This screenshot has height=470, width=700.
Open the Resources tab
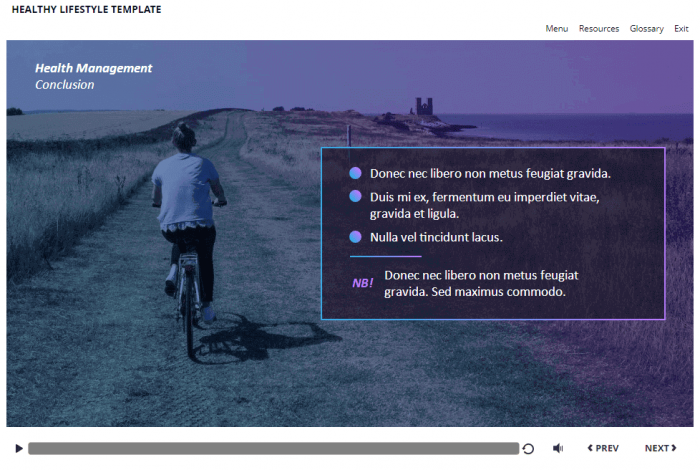pyautogui.click(x=598, y=29)
